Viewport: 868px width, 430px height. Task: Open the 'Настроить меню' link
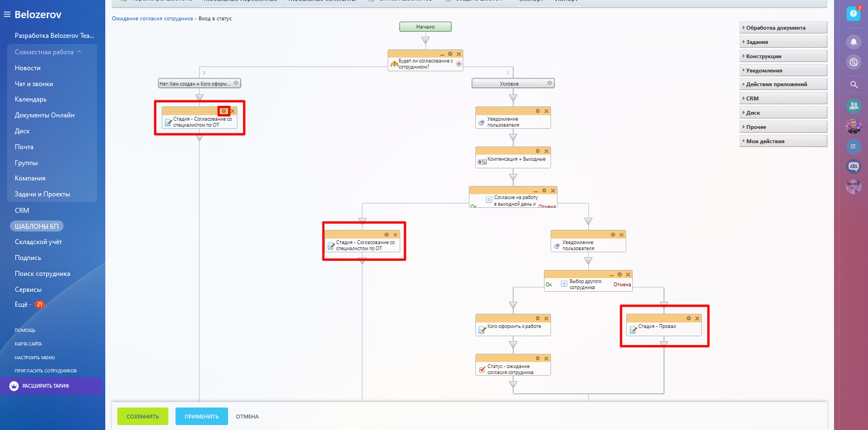click(x=35, y=358)
